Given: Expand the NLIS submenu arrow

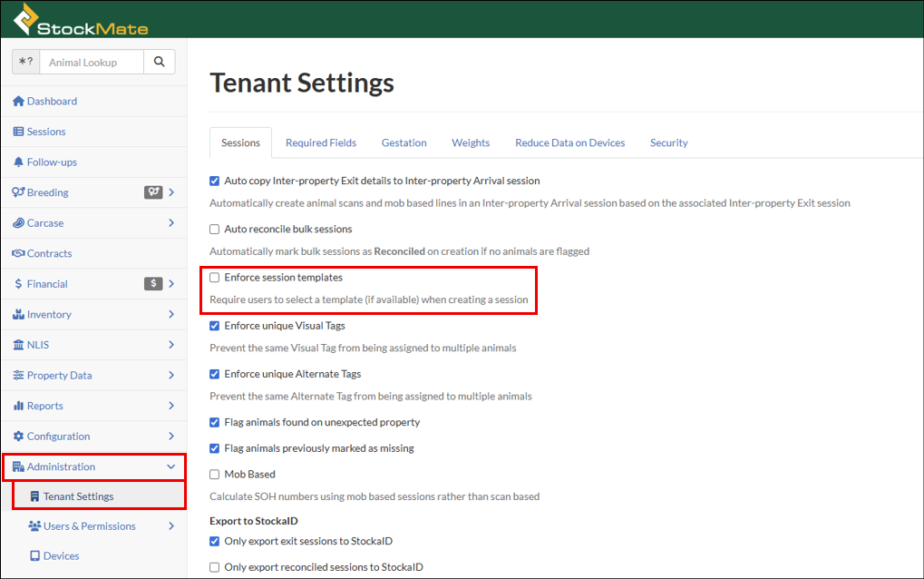Looking at the screenshot, I should 171,345.
